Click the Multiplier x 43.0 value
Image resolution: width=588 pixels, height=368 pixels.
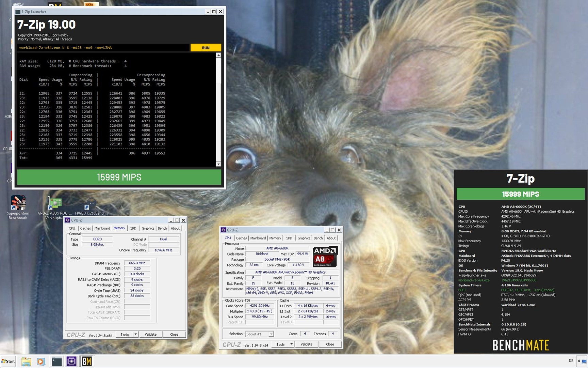point(260,311)
